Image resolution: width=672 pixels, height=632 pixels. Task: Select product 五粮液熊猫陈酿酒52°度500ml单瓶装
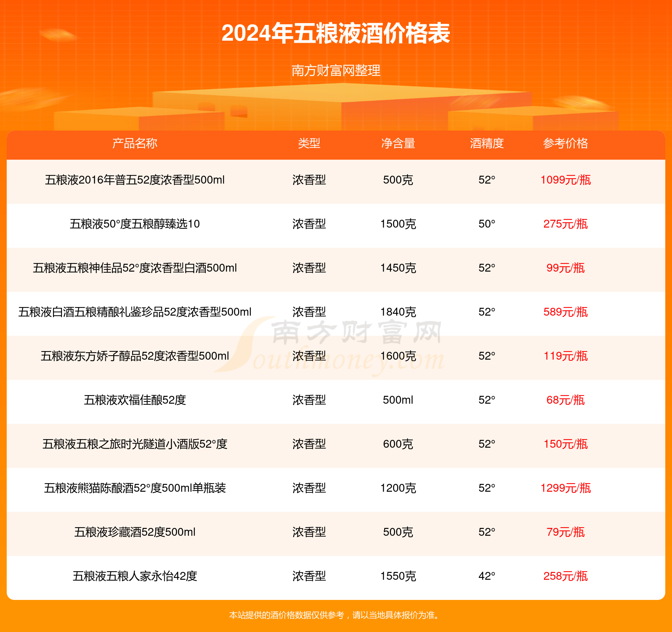pyautogui.click(x=135, y=488)
